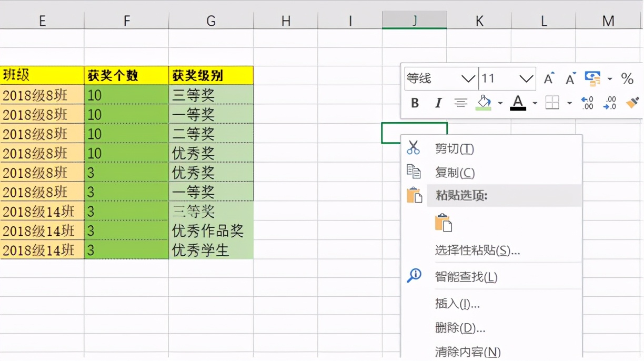Viewport: 644px width, 361px height.
Task: Select column E header
Action: 42,21
